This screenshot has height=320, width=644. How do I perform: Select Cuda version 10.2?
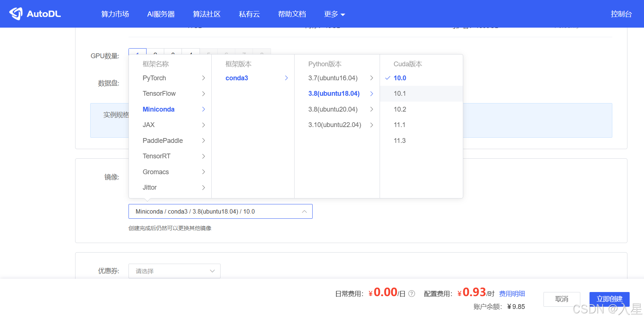pos(421,109)
